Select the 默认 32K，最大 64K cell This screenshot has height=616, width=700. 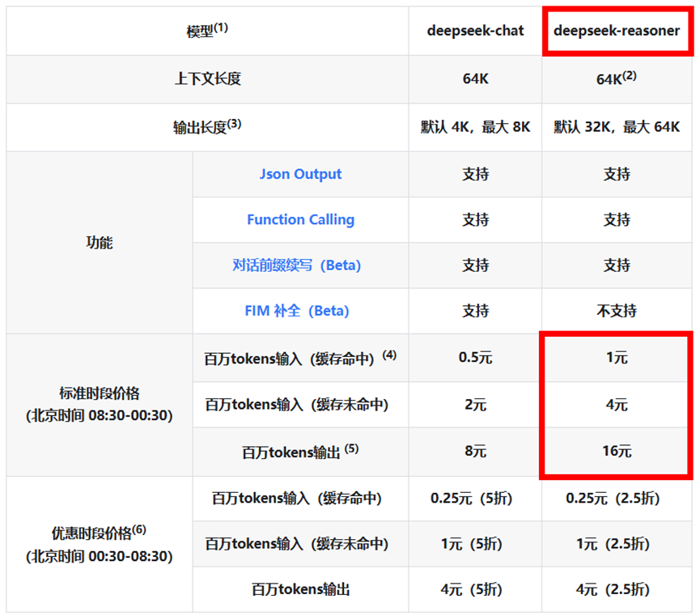(x=617, y=127)
